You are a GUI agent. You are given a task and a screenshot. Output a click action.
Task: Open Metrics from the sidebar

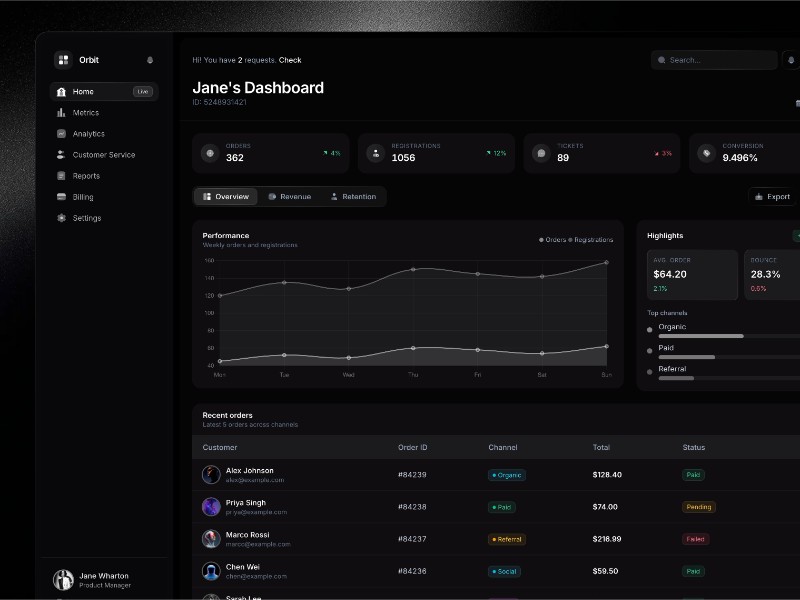click(x=85, y=113)
